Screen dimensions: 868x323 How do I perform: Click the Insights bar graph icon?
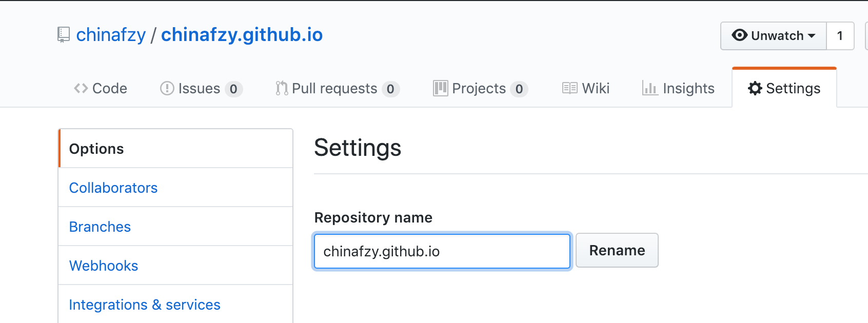tap(649, 88)
